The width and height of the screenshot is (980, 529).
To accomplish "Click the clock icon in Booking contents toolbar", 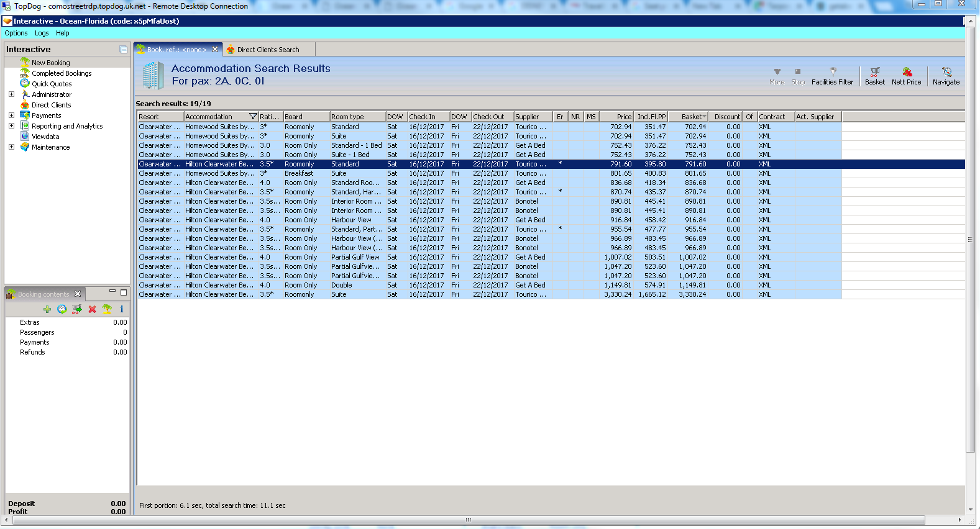I will point(62,309).
